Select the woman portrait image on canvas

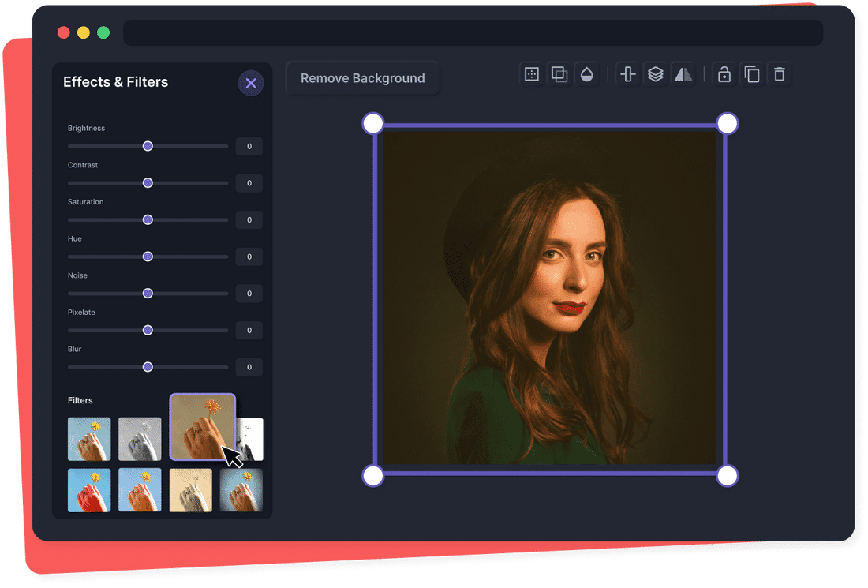coord(550,298)
